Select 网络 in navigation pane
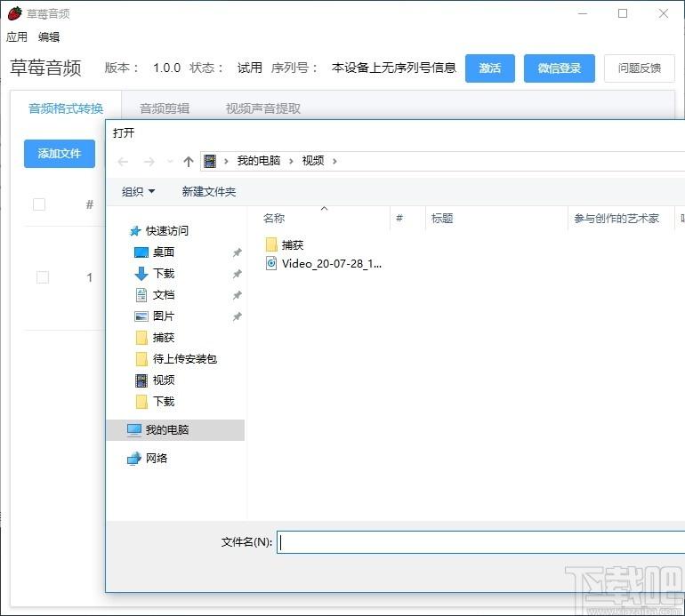685x616 pixels. pyautogui.click(x=157, y=459)
